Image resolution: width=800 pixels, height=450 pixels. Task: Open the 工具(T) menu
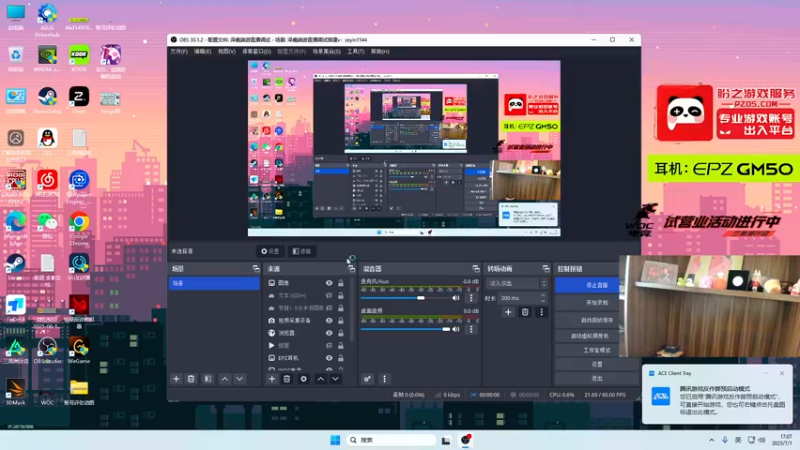[x=356, y=52]
